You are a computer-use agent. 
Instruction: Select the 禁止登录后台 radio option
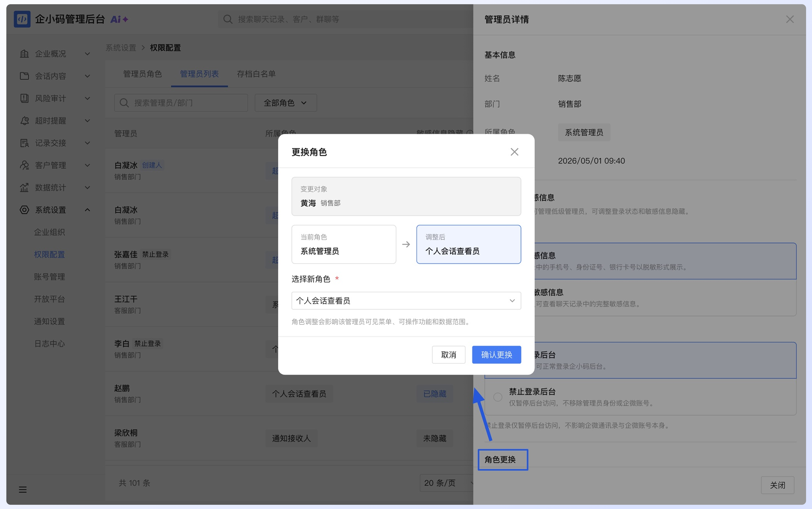(497, 397)
